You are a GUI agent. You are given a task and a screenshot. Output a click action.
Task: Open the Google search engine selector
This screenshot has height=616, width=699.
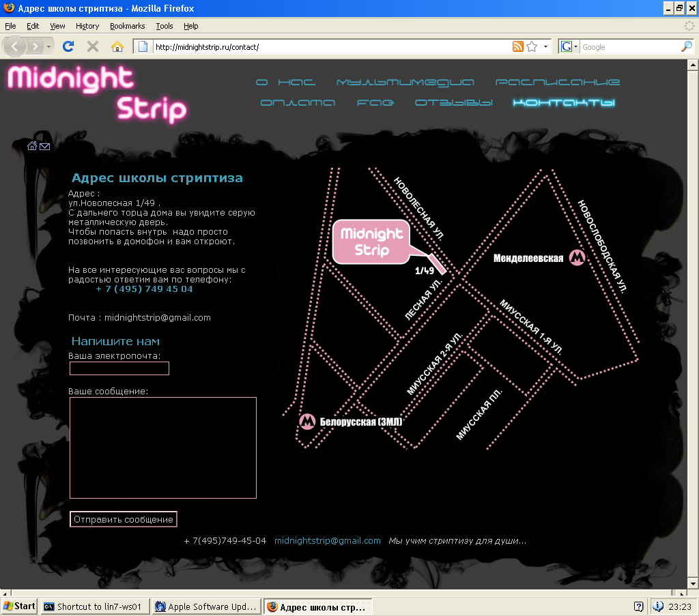tap(569, 47)
